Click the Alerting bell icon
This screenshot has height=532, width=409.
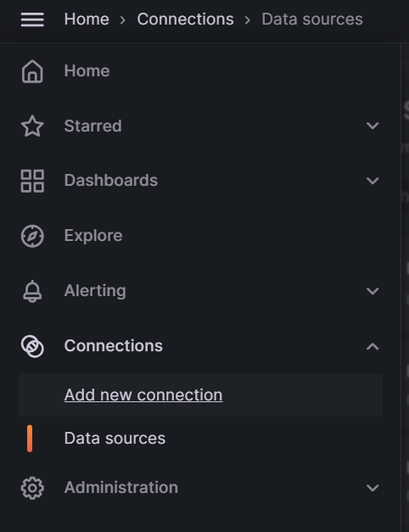[32, 291]
